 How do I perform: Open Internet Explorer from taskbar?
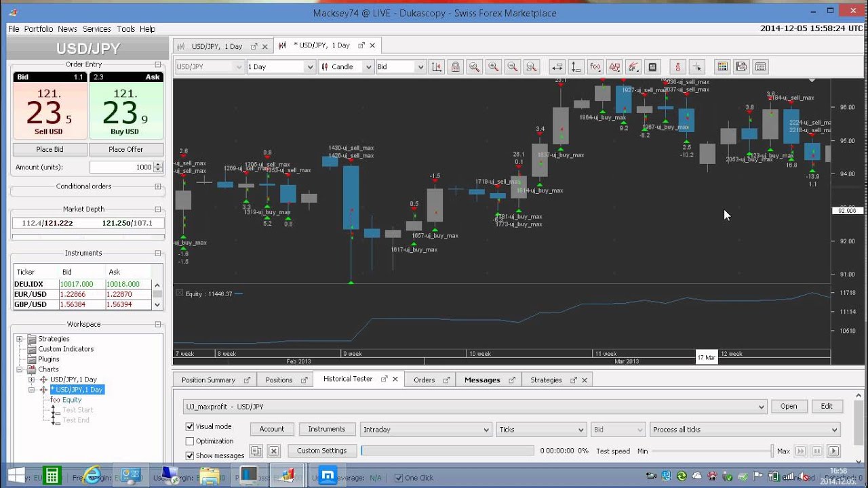pyautogui.click(x=92, y=475)
